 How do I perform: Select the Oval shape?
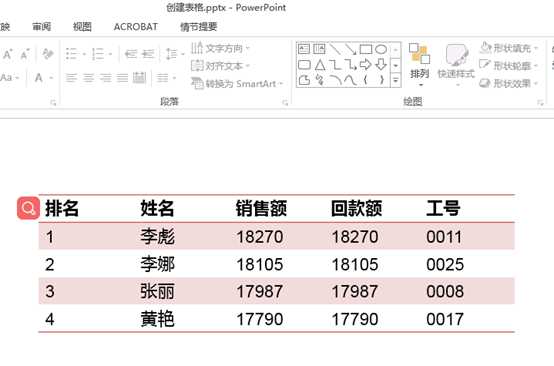[x=381, y=49]
